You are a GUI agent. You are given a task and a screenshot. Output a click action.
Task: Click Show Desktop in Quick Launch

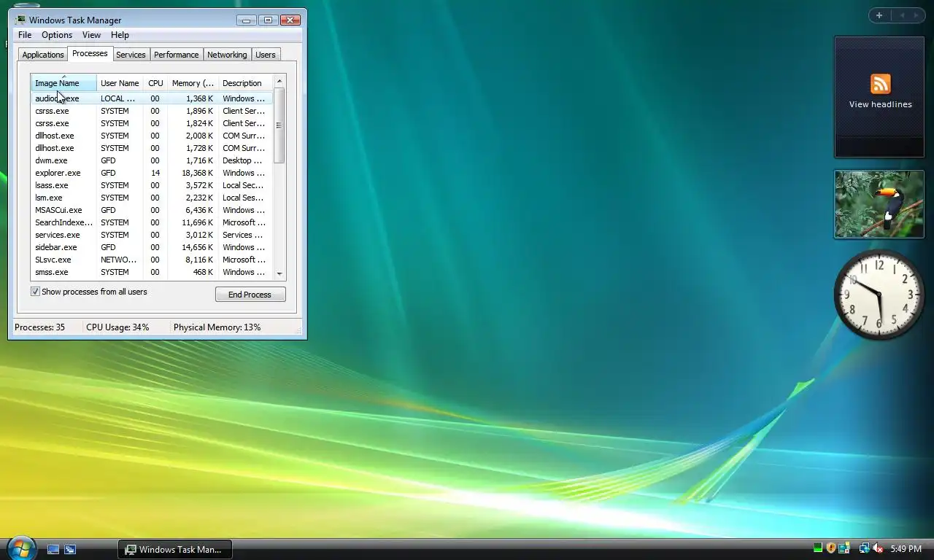[x=53, y=549]
